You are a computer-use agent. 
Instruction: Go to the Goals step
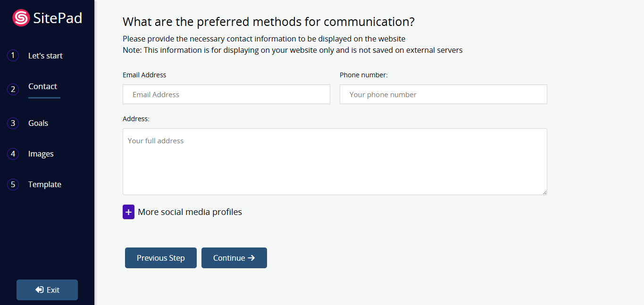(38, 123)
